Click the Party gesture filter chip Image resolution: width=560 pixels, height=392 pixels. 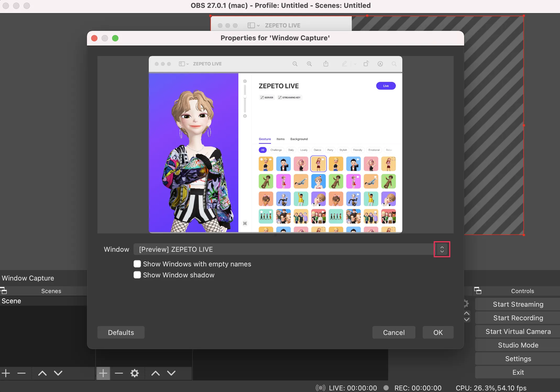click(330, 150)
